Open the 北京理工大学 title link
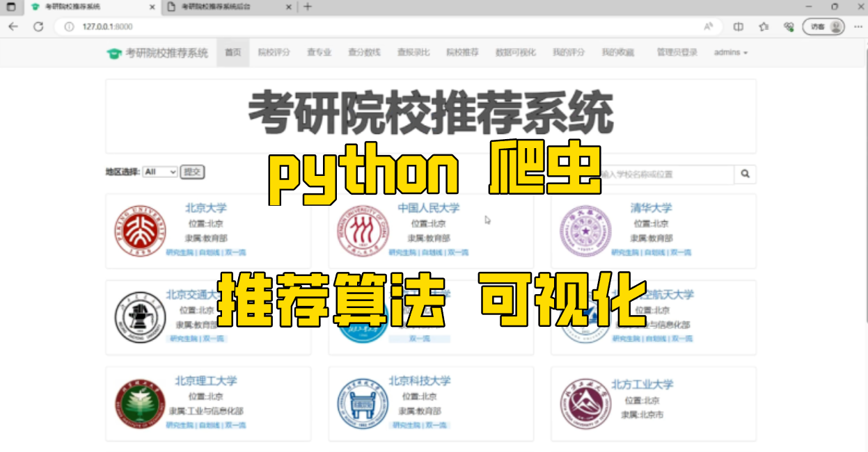Image resolution: width=868 pixels, height=452 pixels. pos(206,380)
